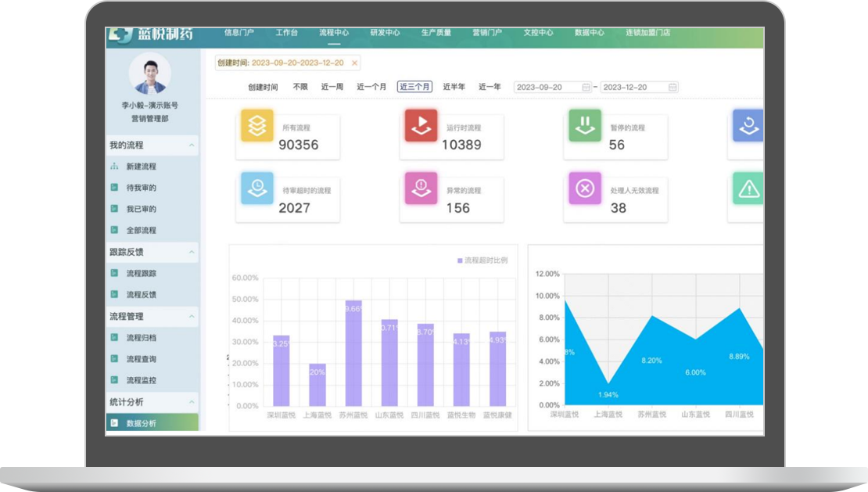The width and height of the screenshot is (868, 492).
Task: Click the green 暂停的流程 pause icon
Action: click(x=585, y=125)
